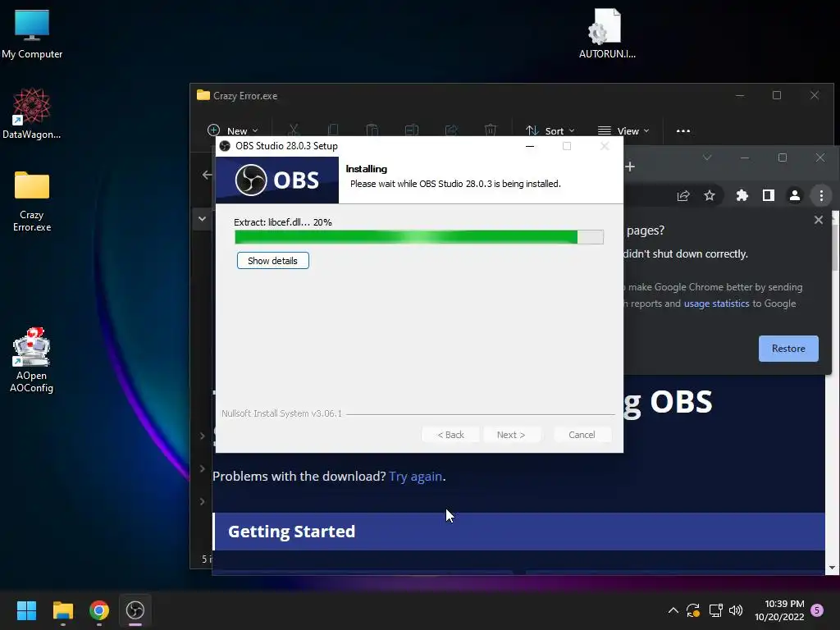
Task: Open the Windows Start menu
Action: click(x=26, y=610)
